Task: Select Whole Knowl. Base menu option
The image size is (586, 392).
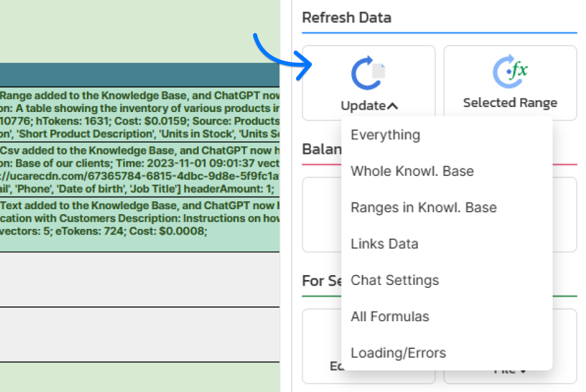Action: click(x=412, y=171)
